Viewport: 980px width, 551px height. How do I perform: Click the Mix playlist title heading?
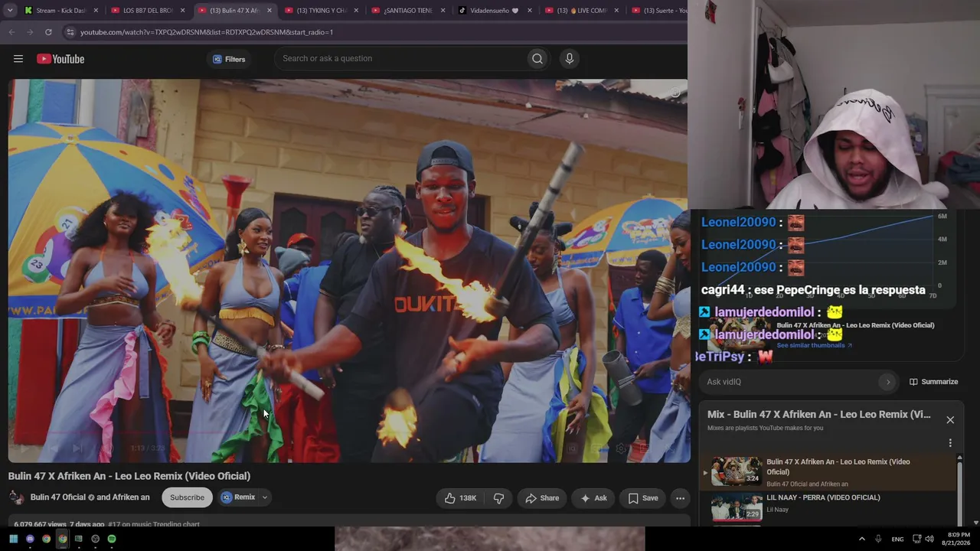coord(819,414)
